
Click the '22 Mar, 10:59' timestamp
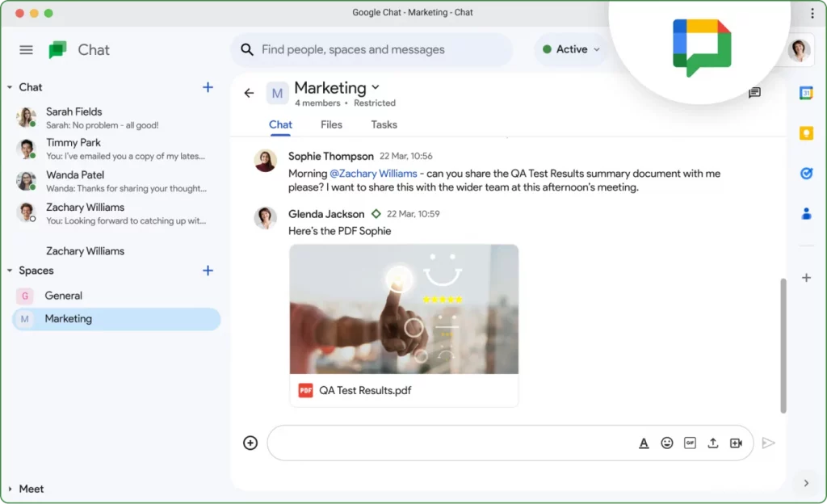click(x=413, y=214)
